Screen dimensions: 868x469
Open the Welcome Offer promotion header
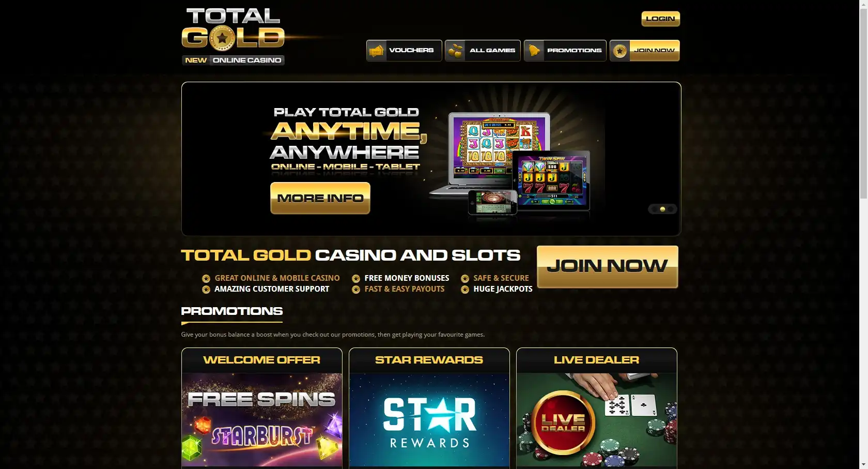tap(262, 360)
